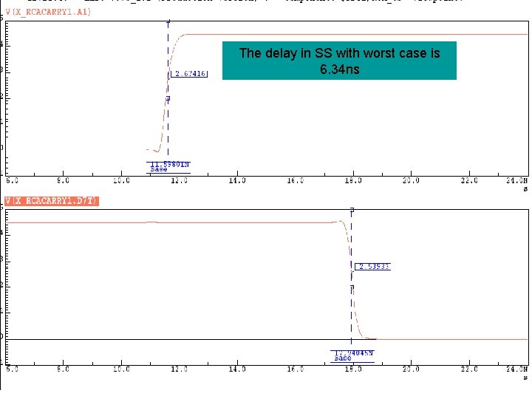Screen dimensions: 532x399
Task: Select the V(X_RCACARRY1.A1) signal label
Action: [x=48, y=13]
